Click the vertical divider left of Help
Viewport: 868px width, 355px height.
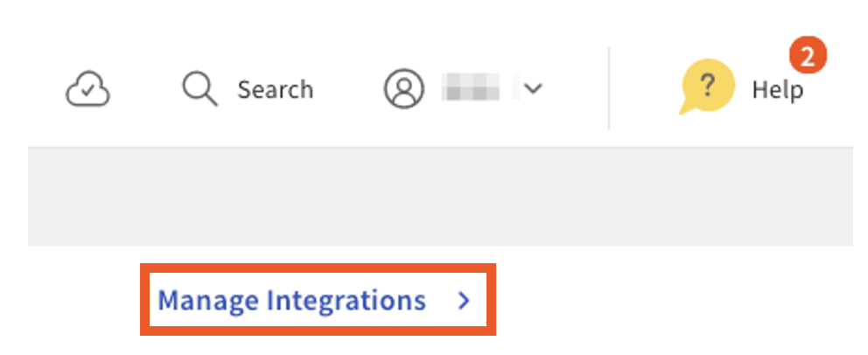click(x=609, y=88)
